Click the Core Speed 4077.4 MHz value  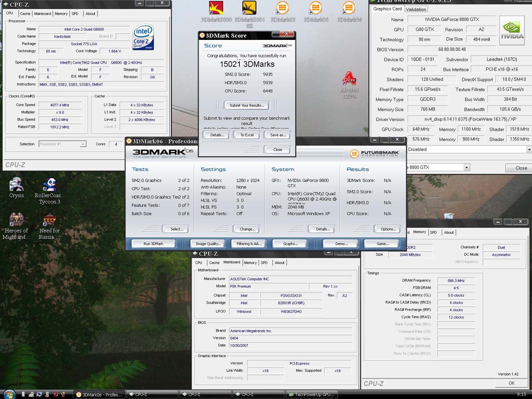pos(60,105)
